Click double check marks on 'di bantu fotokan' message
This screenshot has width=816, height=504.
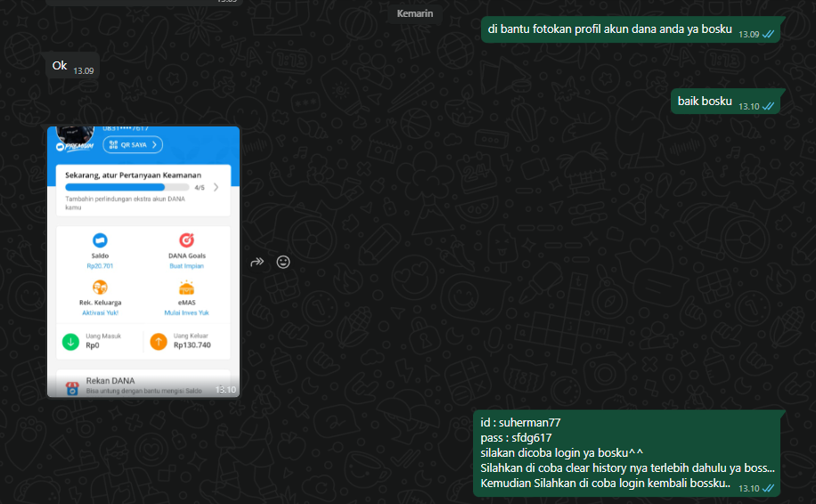768,35
